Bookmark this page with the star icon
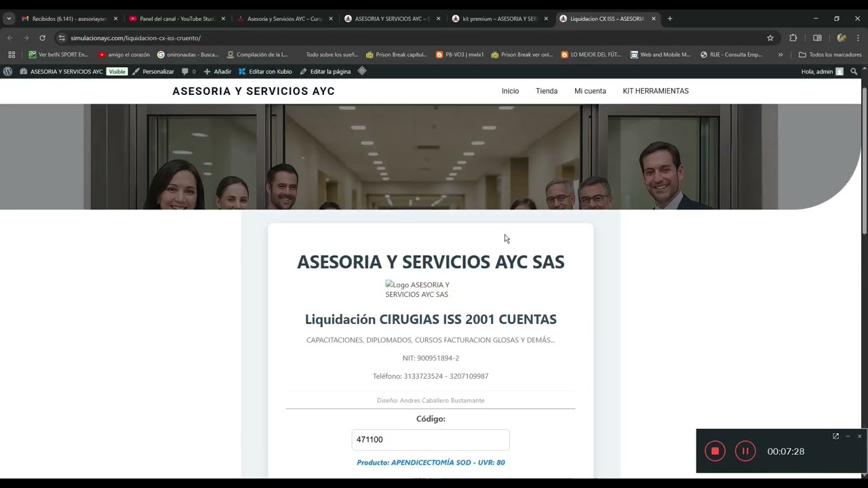This screenshot has width=868, height=488. pos(770,38)
